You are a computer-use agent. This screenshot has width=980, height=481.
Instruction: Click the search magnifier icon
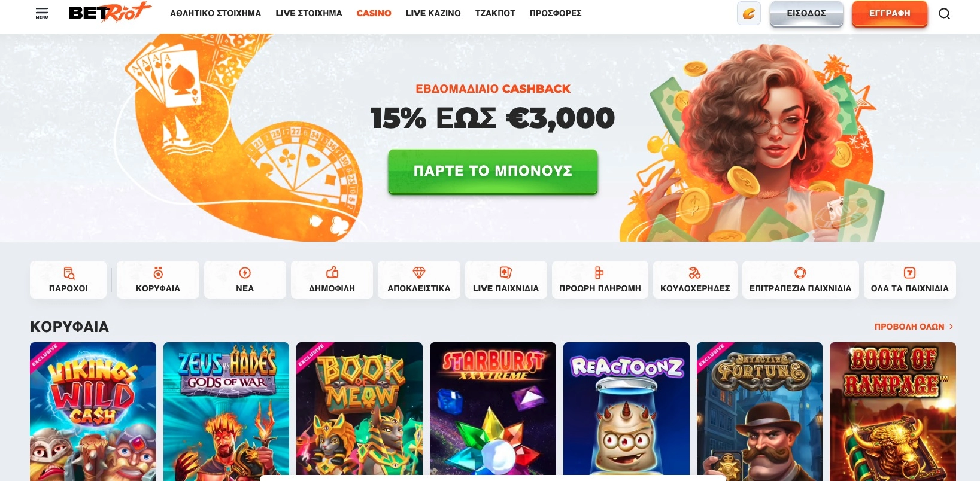point(944,13)
